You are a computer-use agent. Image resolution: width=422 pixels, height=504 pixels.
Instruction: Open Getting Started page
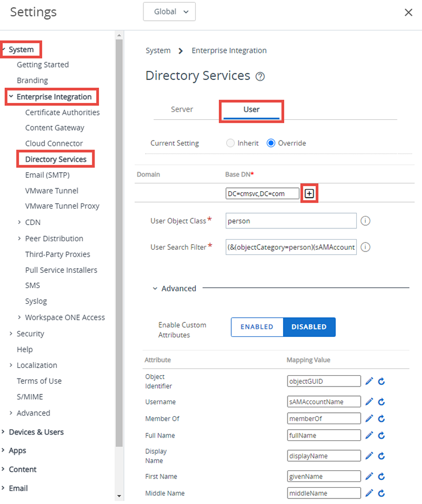pyautogui.click(x=43, y=65)
